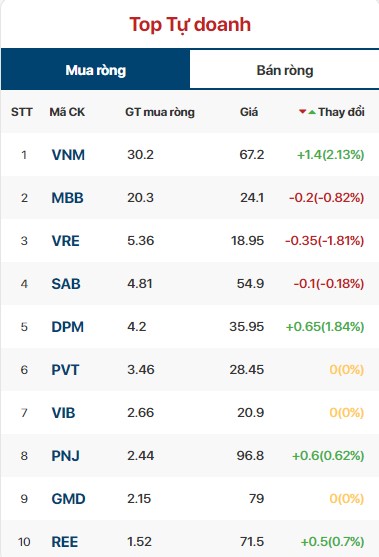Open the VRE stock code link
The height and width of the screenshot is (557, 379).
[66, 241]
